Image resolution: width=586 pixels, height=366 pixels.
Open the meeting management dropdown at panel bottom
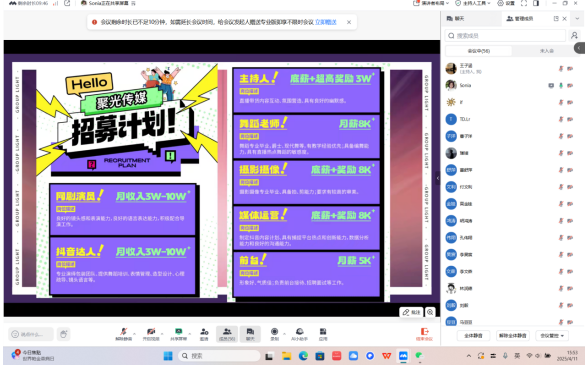tap(552, 336)
